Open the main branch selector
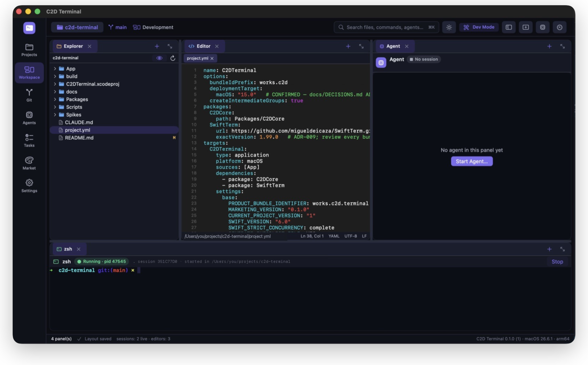The width and height of the screenshot is (588, 365). (x=118, y=27)
